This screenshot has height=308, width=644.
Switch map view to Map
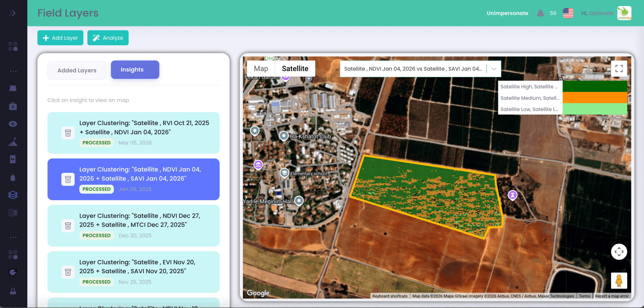click(x=261, y=68)
